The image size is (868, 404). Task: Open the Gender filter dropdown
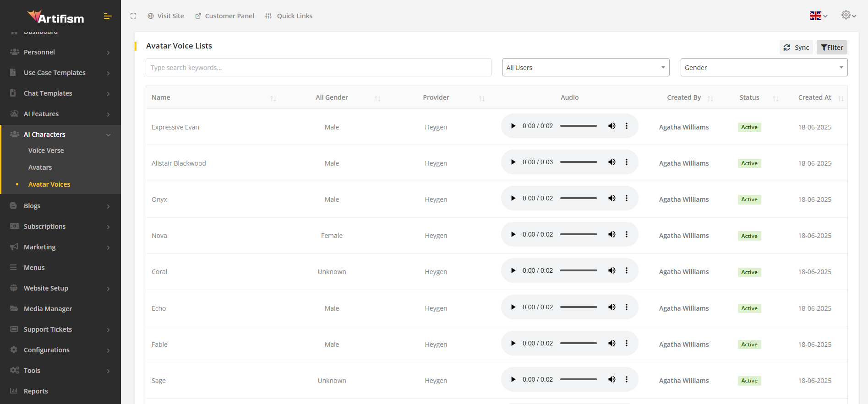764,68
